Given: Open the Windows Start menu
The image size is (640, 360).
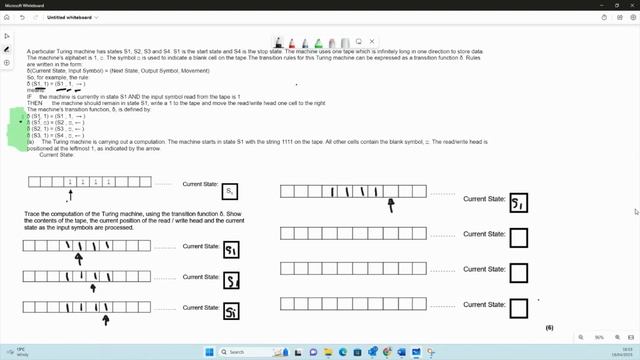Looking at the screenshot, I should [x=209, y=352].
